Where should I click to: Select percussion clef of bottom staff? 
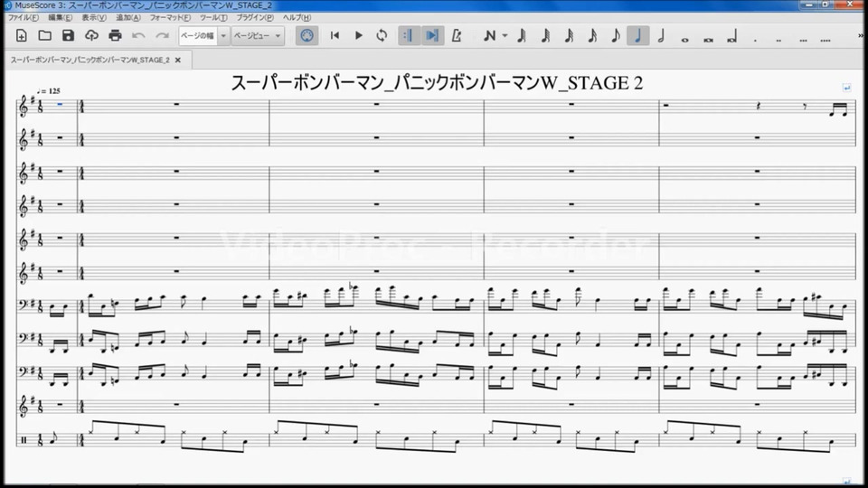24,440
